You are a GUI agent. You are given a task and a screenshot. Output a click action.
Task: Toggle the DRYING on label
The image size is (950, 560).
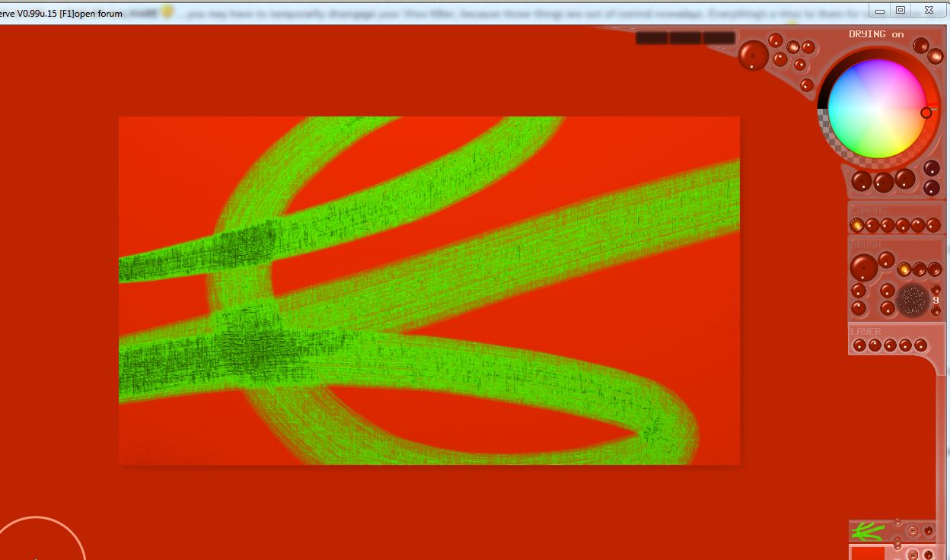click(876, 34)
